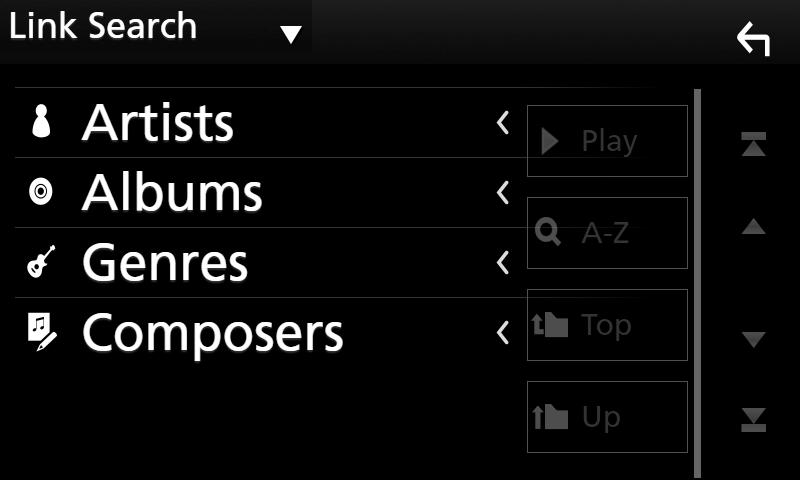Image resolution: width=800 pixels, height=480 pixels.
Task: Click the Artists person icon
Action: coord(41,121)
